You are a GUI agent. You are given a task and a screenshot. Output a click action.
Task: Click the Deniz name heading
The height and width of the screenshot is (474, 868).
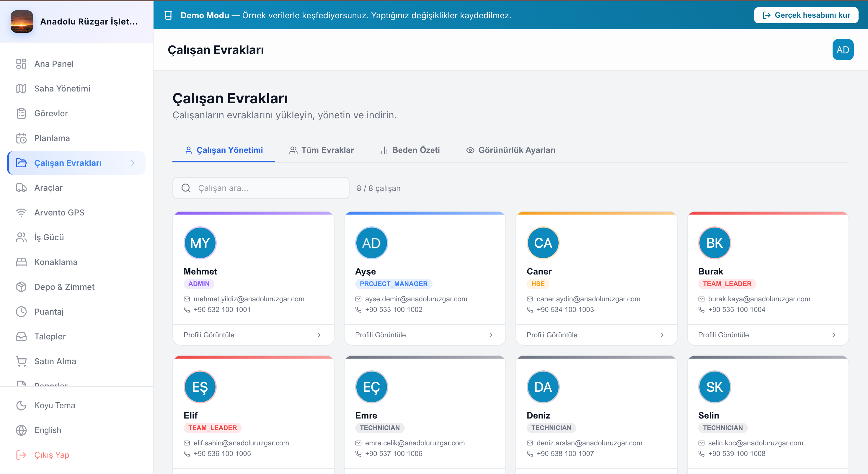539,415
